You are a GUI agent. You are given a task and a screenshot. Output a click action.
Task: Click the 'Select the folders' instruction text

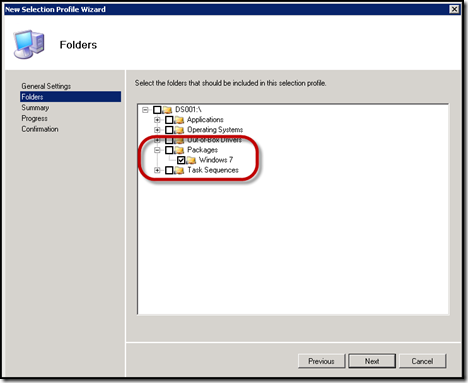pos(230,83)
